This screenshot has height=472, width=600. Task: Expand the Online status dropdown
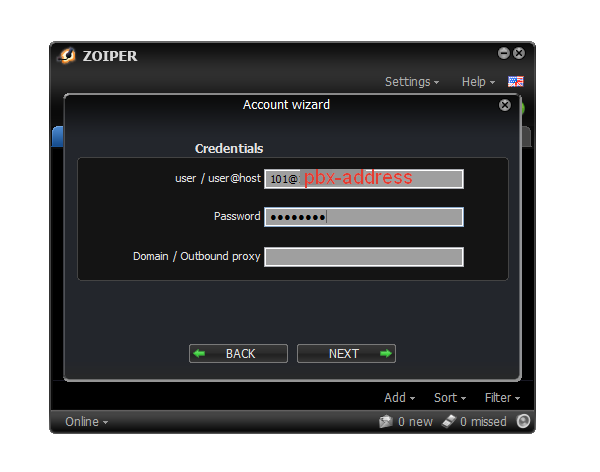pos(86,422)
